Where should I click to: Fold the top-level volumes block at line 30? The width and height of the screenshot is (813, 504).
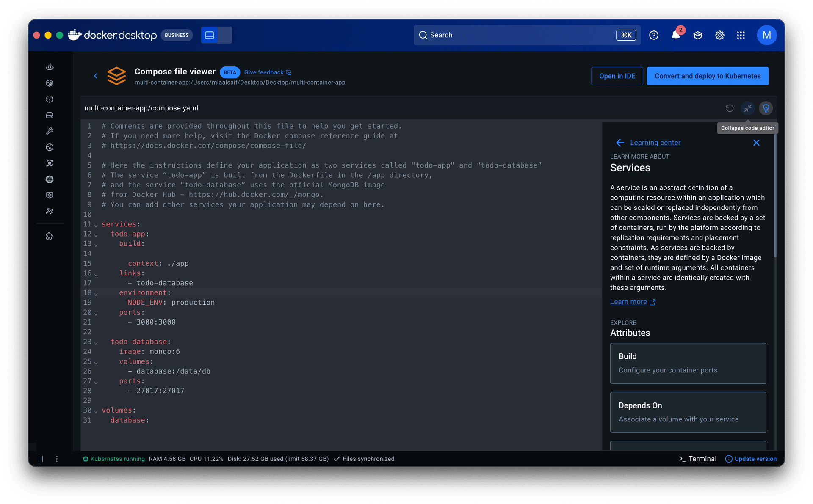(96, 411)
